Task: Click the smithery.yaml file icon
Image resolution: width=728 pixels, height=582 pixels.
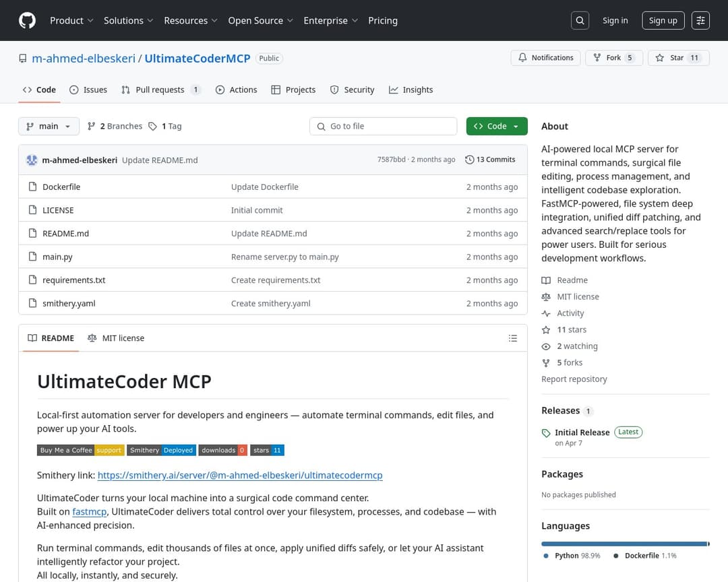Action: 32,303
